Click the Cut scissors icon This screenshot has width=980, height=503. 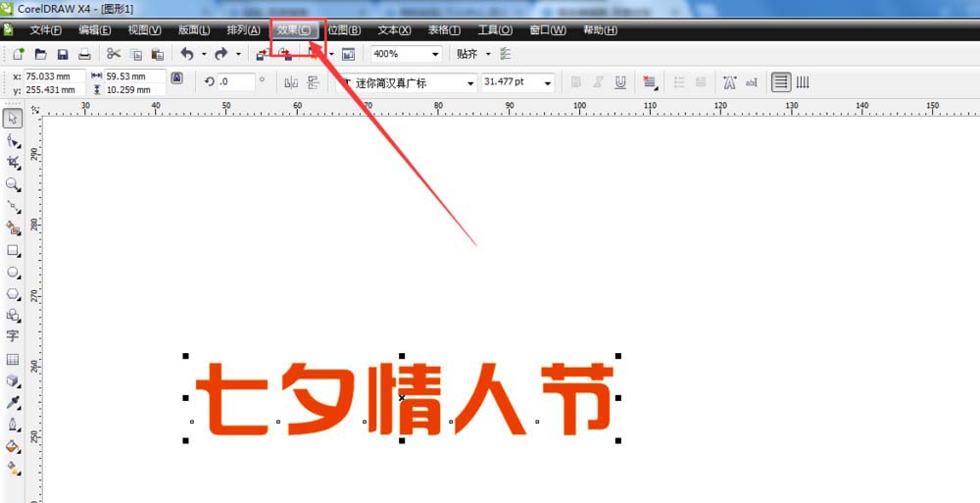(x=114, y=54)
